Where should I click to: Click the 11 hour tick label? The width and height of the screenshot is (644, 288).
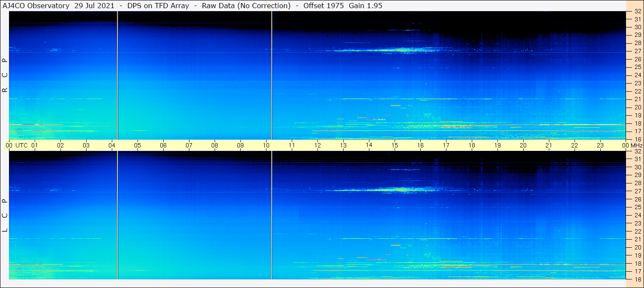point(292,145)
